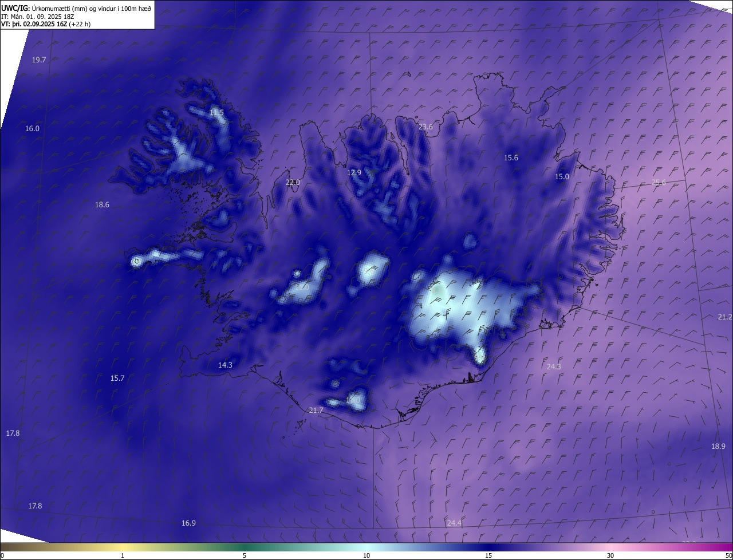Click the 18.6 value label
The width and height of the screenshot is (733, 560).
click(x=102, y=204)
